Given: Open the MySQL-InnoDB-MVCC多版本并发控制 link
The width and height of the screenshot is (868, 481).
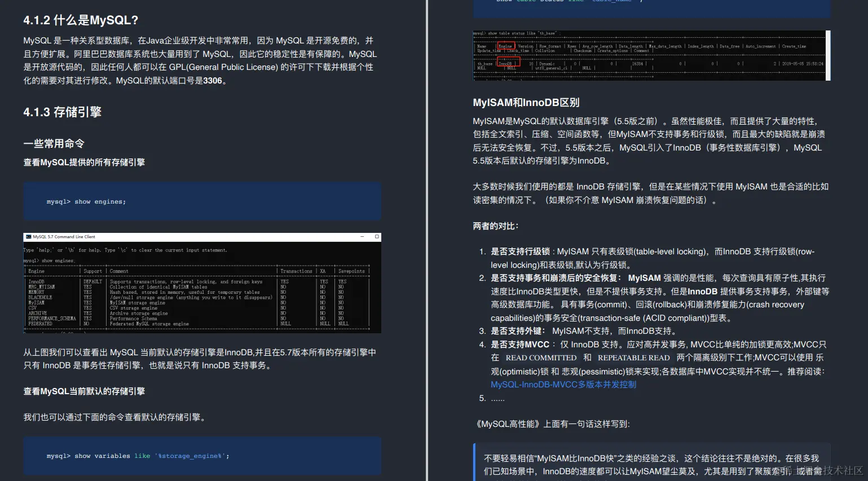Looking at the screenshot, I should point(563,385).
